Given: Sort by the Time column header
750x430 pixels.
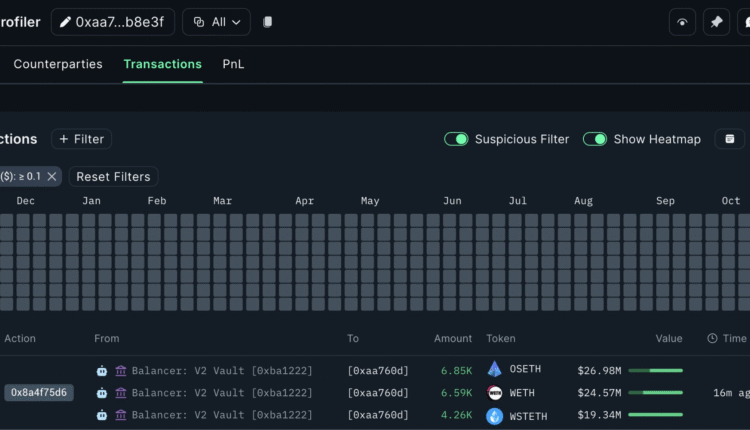Looking at the screenshot, I should 733,339.
